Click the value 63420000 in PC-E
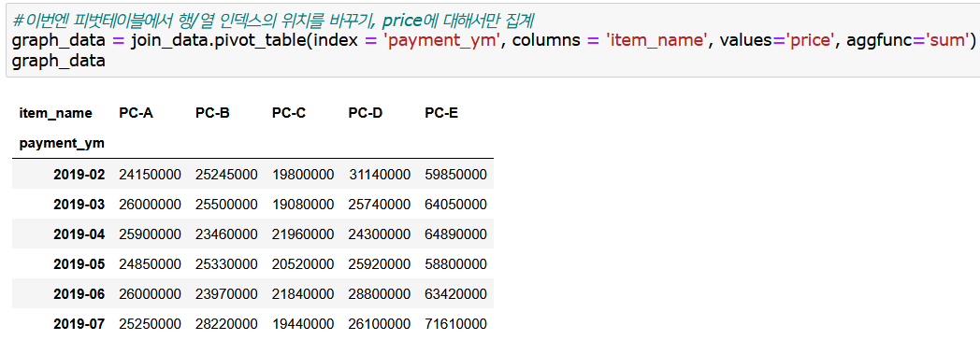The height and width of the screenshot is (340, 980). click(x=455, y=294)
